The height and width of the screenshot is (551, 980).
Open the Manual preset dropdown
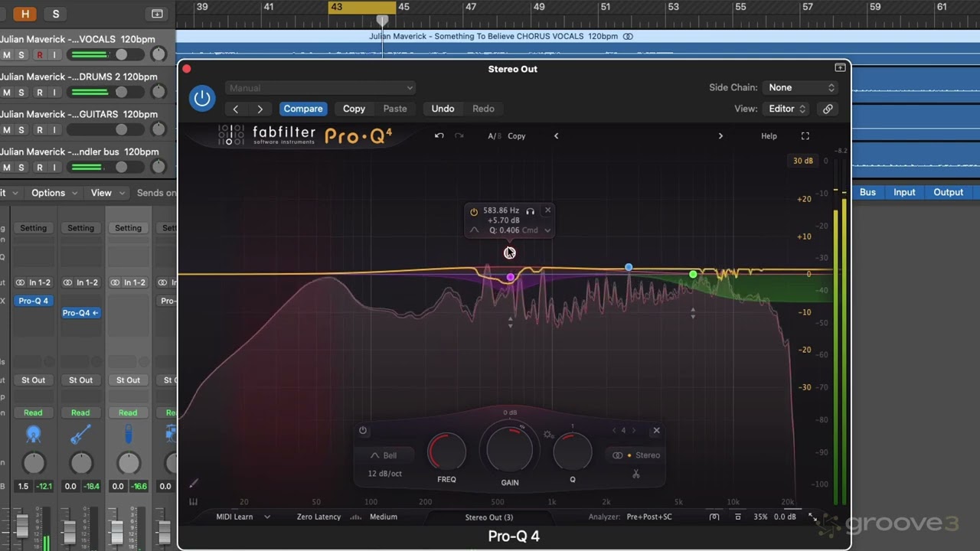click(x=320, y=88)
